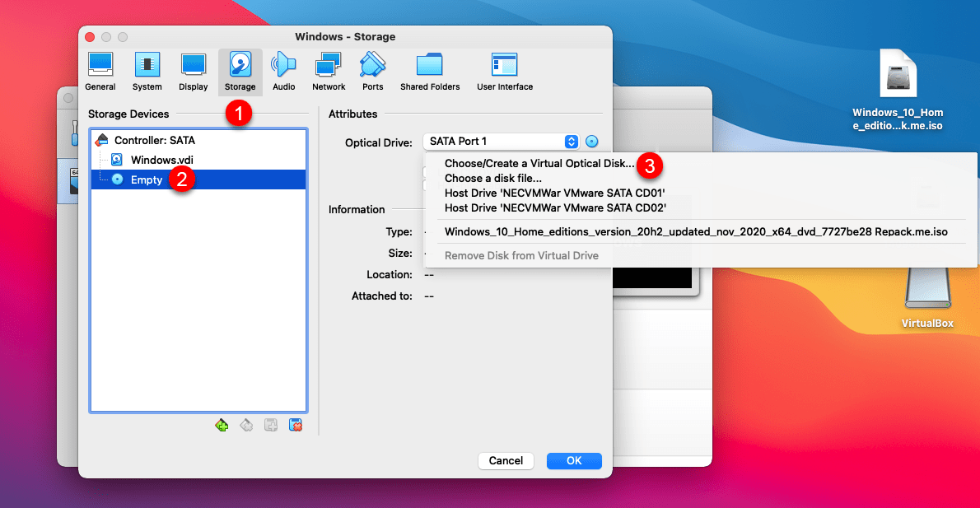The width and height of the screenshot is (980, 508).
Task: Click the Add attachment icon
Action: (271, 426)
